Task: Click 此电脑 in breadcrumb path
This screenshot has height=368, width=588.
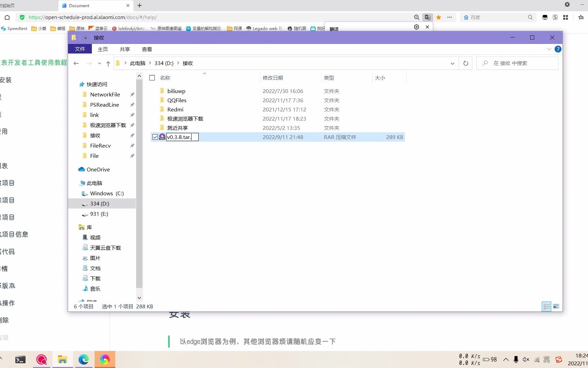Action: (x=137, y=63)
